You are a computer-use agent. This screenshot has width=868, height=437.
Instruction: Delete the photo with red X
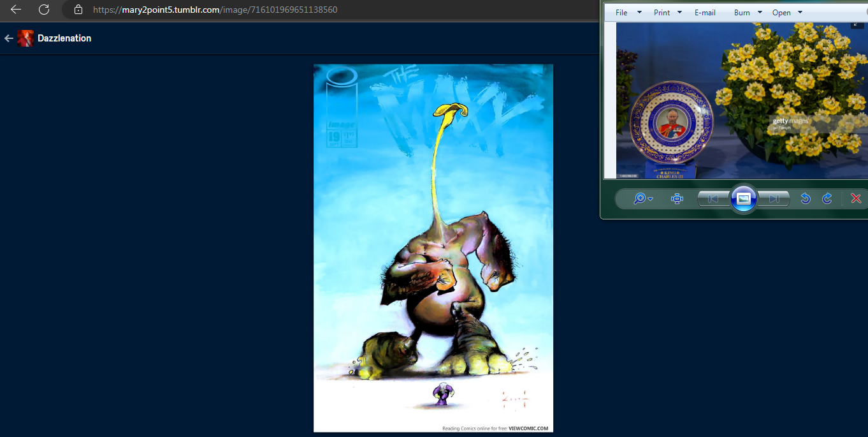click(x=856, y=199)
